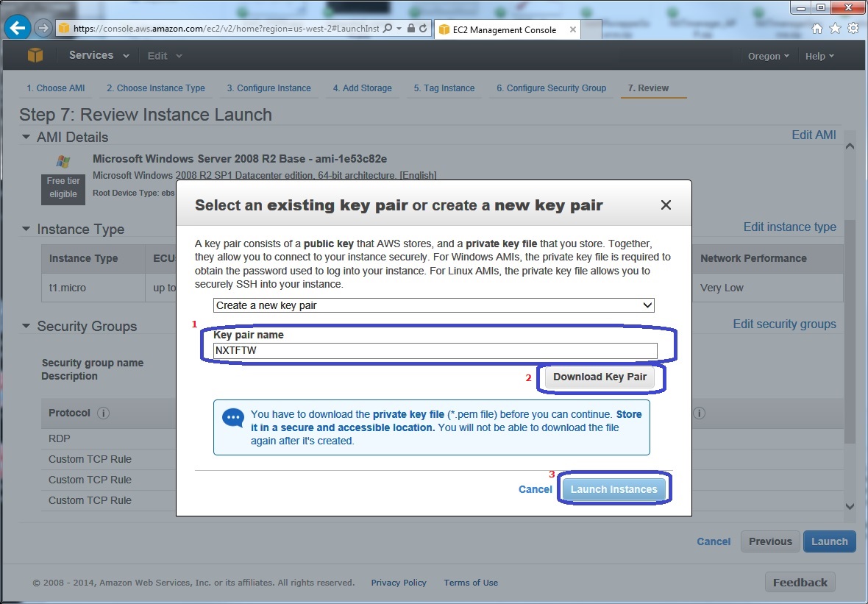
Task: Click the Feedback button
Action: (x=800, y=583)
